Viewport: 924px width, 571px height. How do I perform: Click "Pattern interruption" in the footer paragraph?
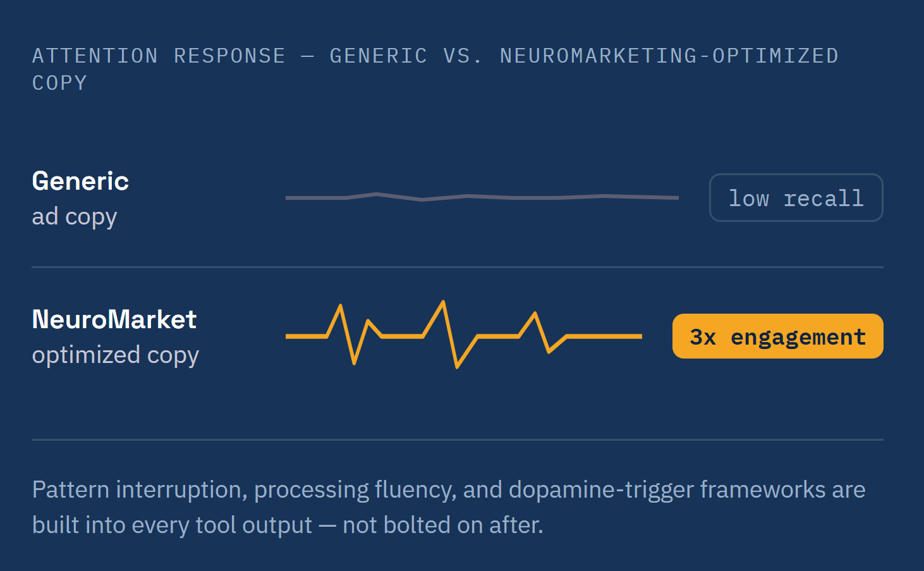pyautogui.click(x=136, y=490)
